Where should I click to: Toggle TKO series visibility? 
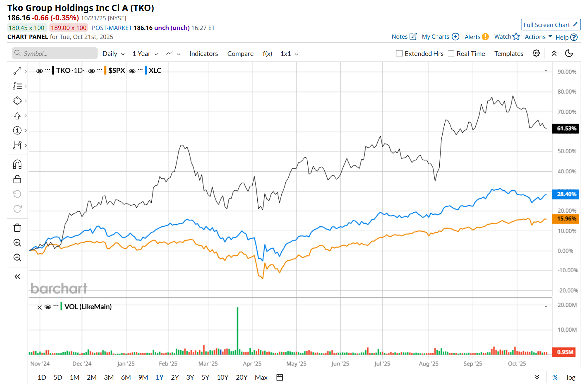(x=40, y=71)
